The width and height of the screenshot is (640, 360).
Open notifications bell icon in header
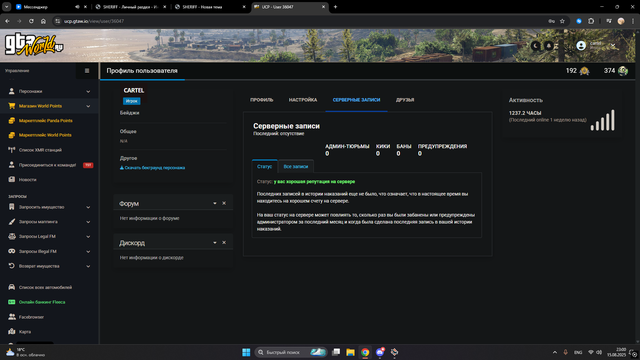tap(549, 46)
